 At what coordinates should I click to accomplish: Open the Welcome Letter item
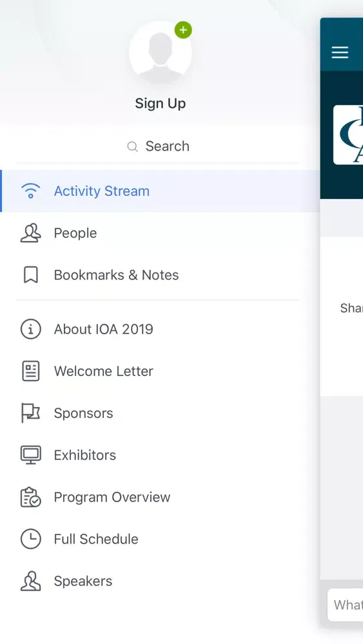click(x=104, y=371)
